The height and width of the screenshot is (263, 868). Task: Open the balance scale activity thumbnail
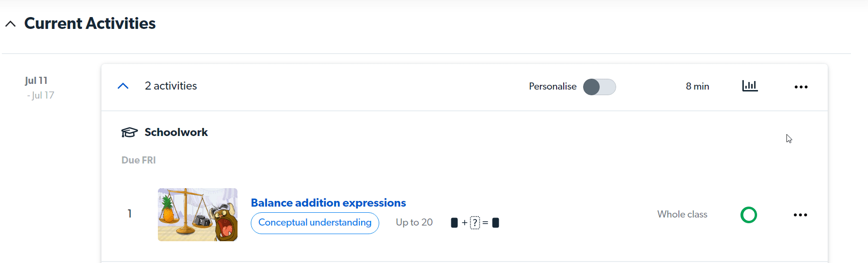198,215
